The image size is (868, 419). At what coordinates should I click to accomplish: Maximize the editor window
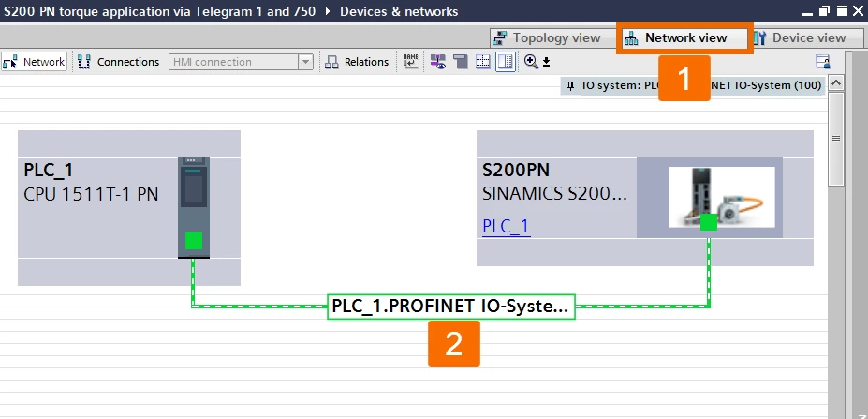(x=842, y=11)
